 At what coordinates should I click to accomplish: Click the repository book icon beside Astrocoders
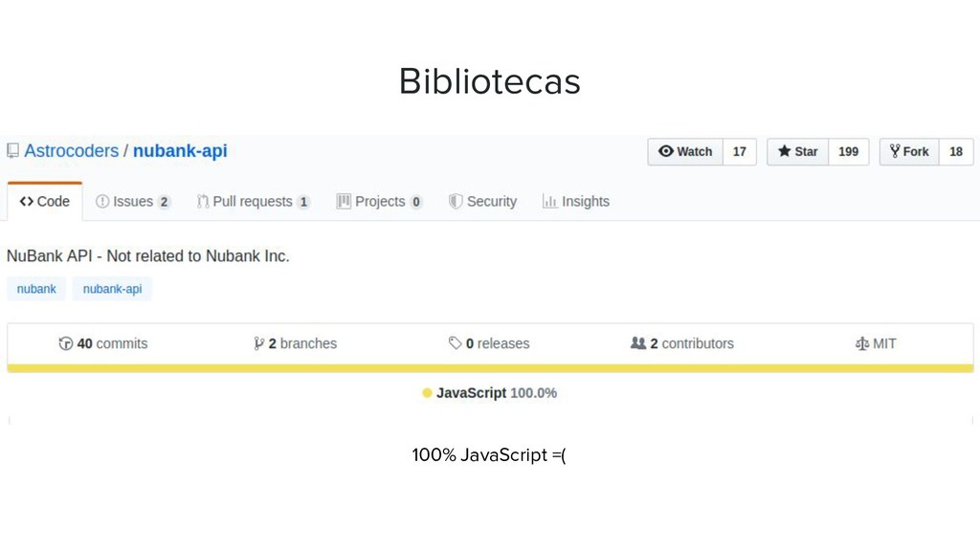(12, 150)
